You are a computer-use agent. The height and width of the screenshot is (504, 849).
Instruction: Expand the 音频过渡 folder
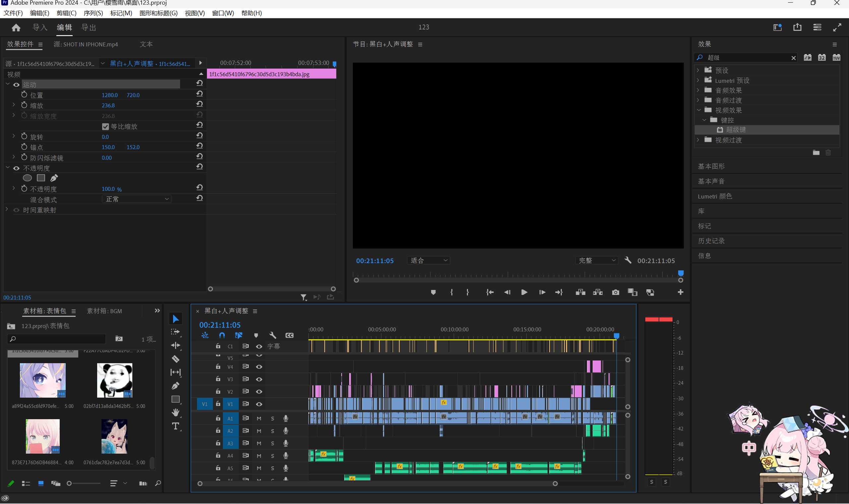click(x=698, y=100)
